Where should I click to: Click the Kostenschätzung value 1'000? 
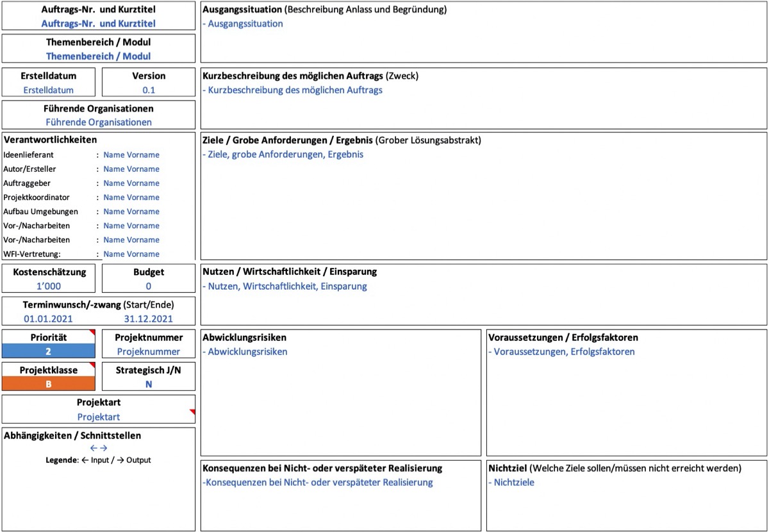tap(48, 287)
